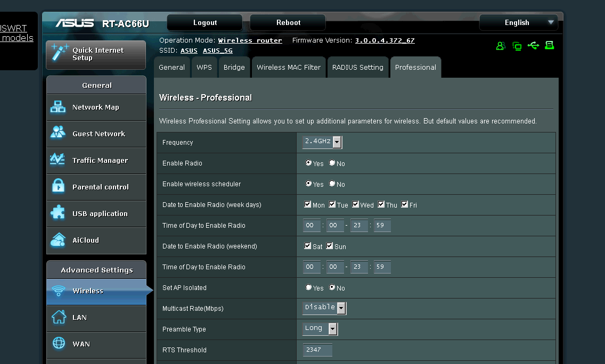Image resolution: width=605 pixels, height=364 pixels.
Task: Click weekday end hour field showing 23
Action: [x=359, y=225]
